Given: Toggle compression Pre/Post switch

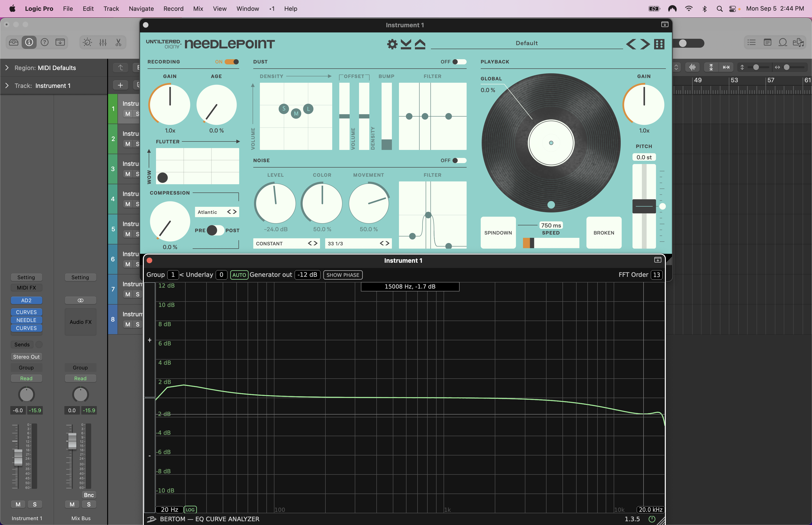Looking at the screenshot, I should tap(215, 231).
